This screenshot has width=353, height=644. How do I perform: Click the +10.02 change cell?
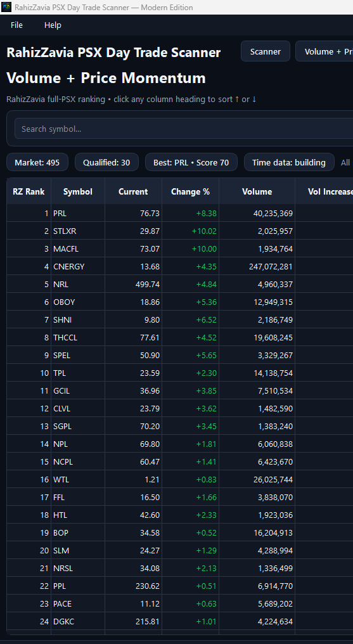[x=190, y=231]
